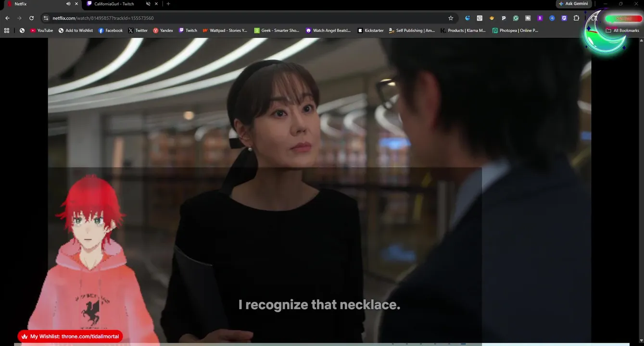Bookmark this page with the star

coord(451,18)
